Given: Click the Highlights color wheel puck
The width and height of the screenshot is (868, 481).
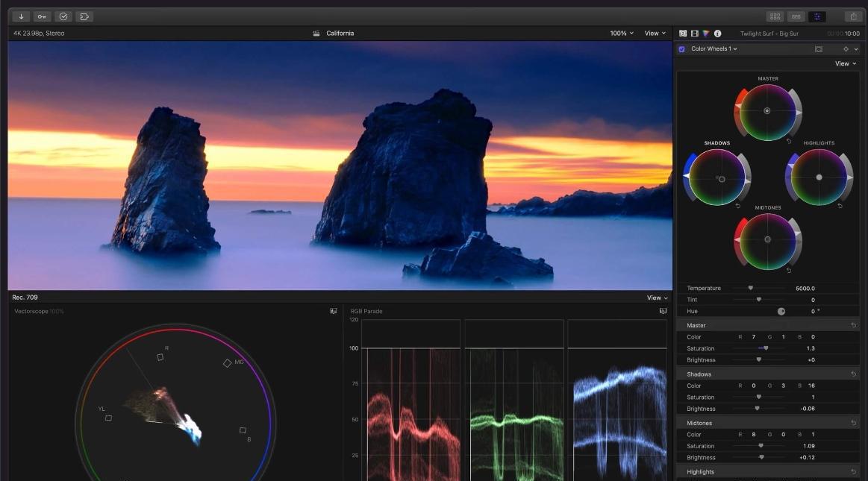Looking at the screenshot, I should coord(819,177).
